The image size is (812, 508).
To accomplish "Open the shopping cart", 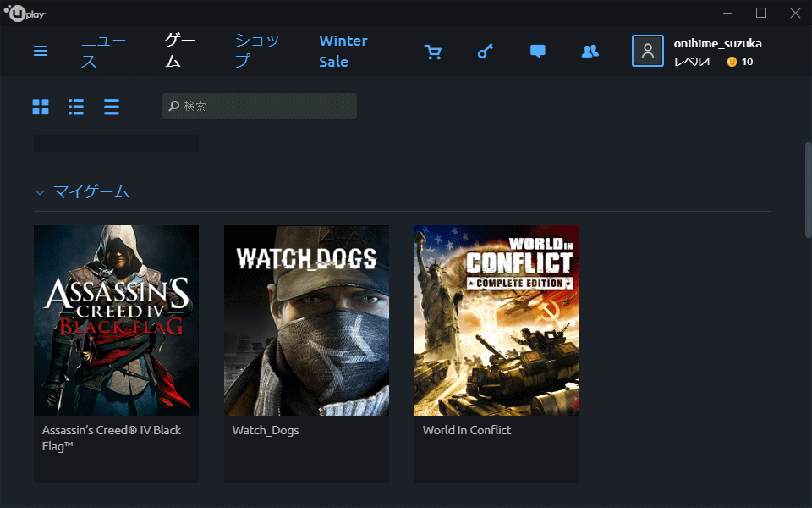I will point(432,52).
